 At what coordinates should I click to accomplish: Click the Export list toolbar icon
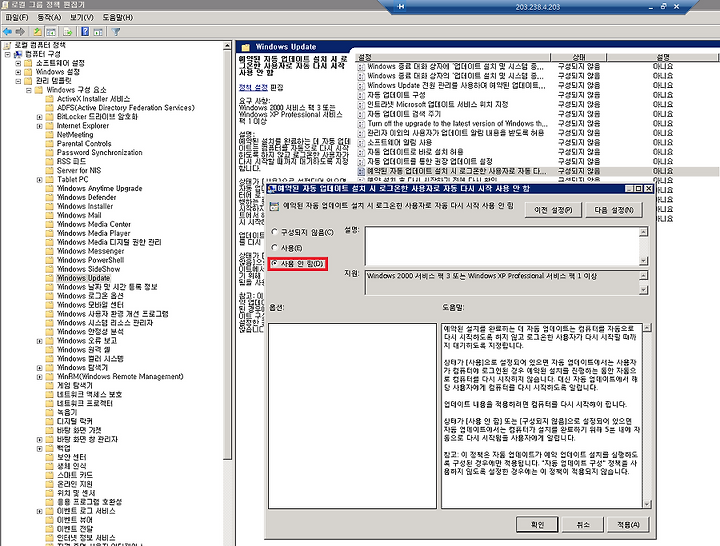(68, 31)
